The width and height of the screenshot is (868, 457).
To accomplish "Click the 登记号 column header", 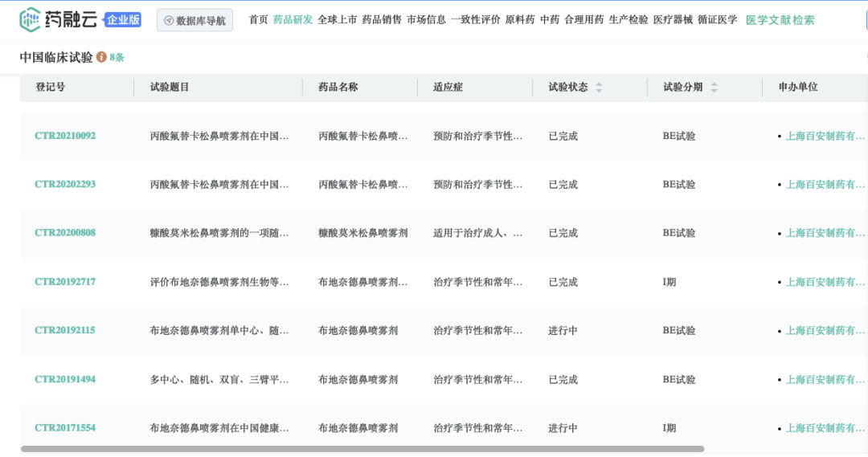I will tap(51, 87).
